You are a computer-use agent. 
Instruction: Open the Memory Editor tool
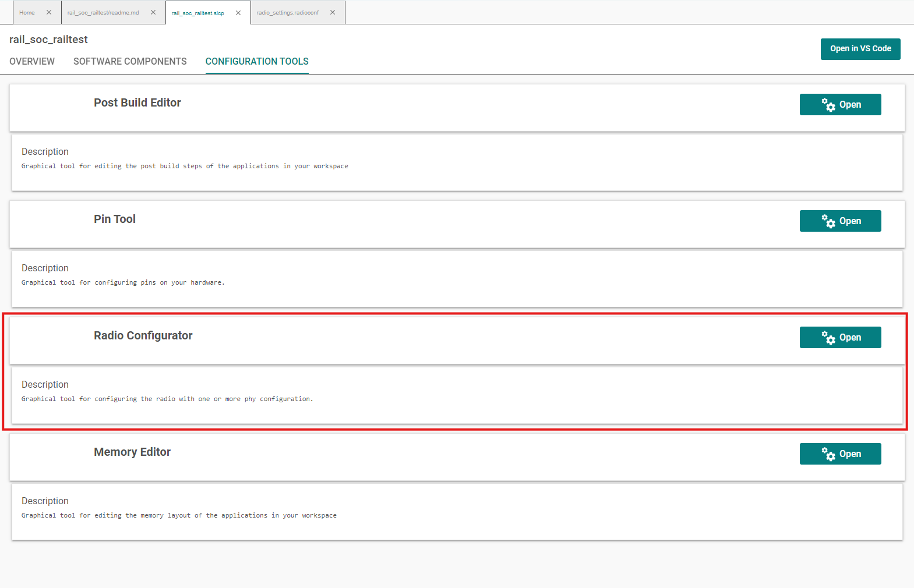840,454
